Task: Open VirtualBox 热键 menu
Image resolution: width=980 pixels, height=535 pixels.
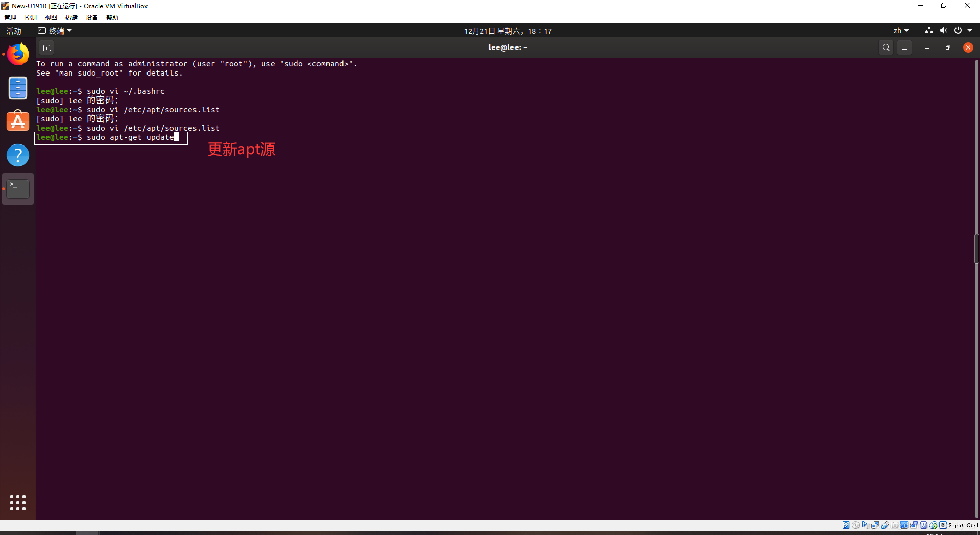Action: point(71,18)
